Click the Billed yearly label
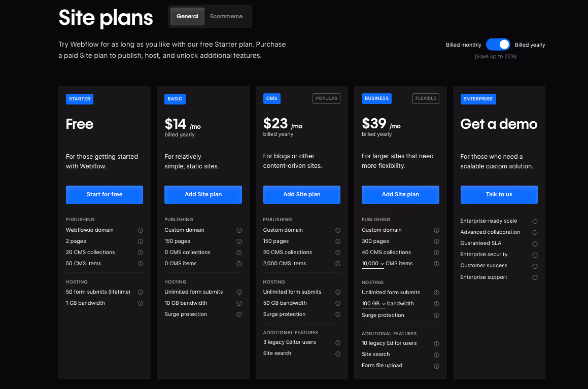Image resolution: width=588 pixels, height=389 pixels. [530, 45]
